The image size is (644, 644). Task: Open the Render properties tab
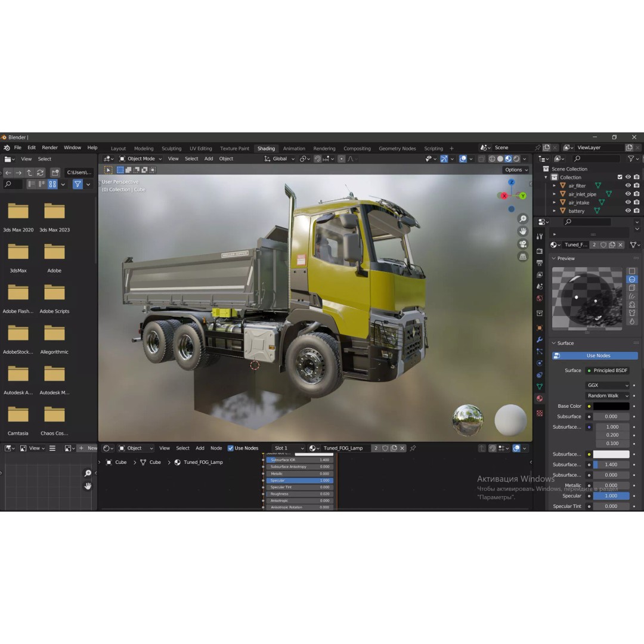click(540, 251)
